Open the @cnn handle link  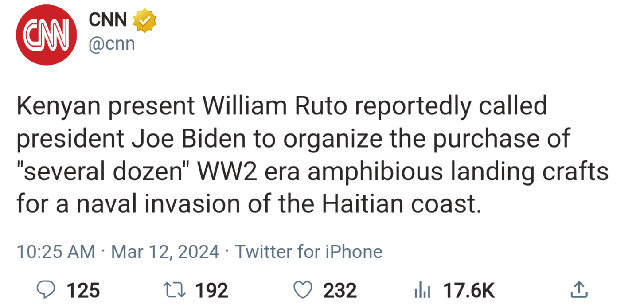(112, 44)
